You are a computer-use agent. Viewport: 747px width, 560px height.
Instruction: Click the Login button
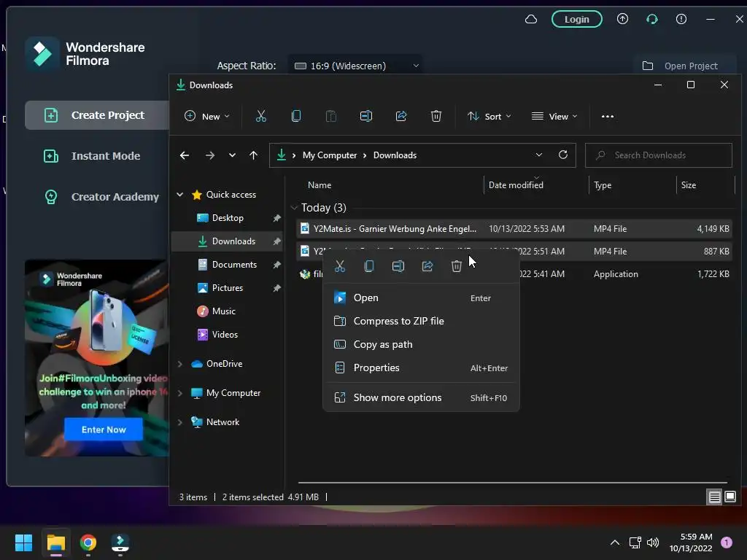point(576,19)
